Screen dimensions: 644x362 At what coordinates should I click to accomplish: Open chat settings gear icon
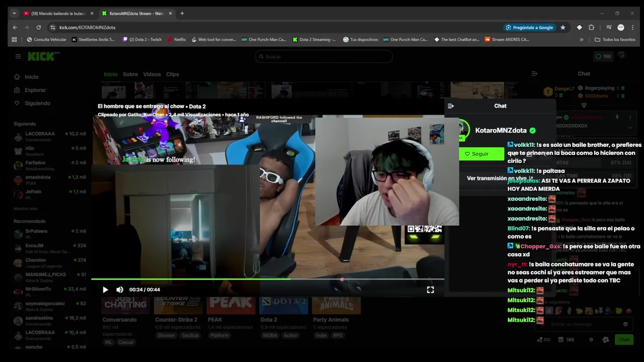tap(591, 339)
